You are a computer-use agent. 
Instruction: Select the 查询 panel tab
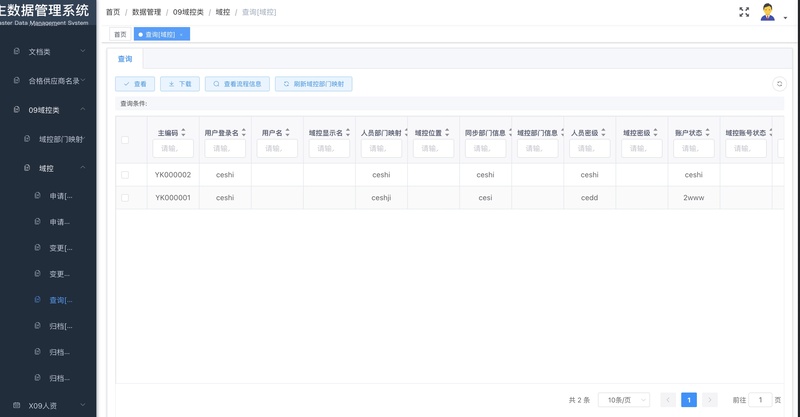[x=125, y=59]
